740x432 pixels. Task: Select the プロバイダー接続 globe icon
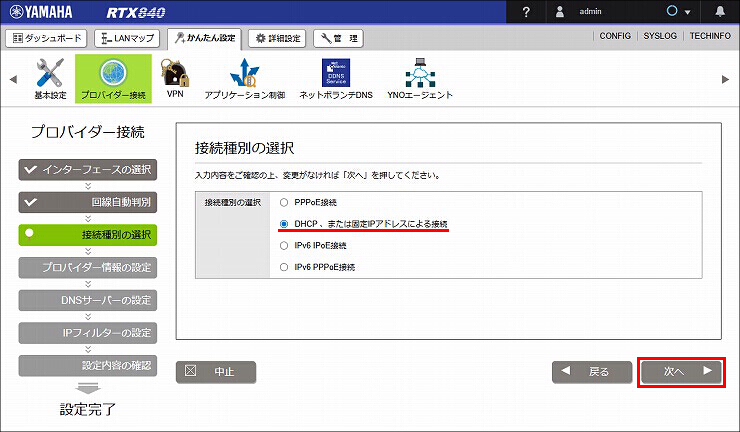[113, 78]
